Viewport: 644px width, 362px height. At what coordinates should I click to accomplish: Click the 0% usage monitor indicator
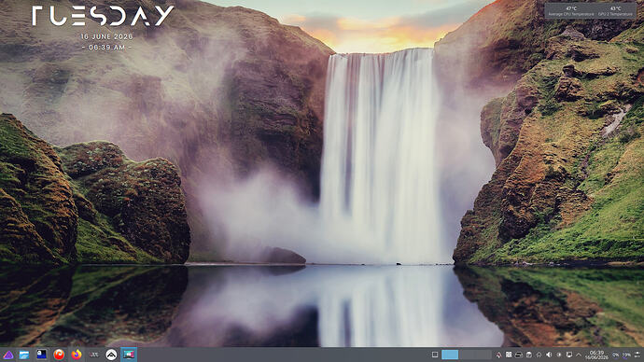click(x=616, y=355)
